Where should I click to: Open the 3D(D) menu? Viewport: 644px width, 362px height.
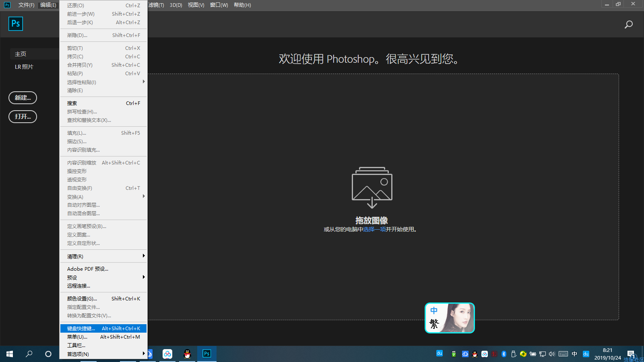(176, 5)
